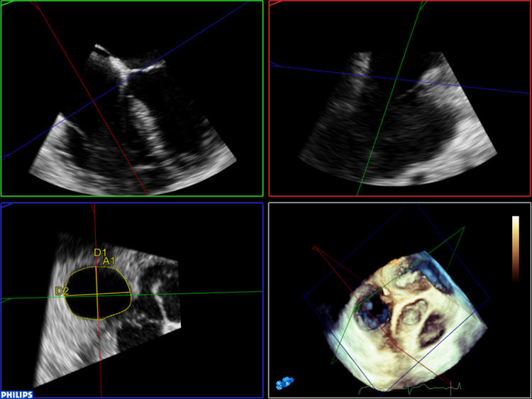532x399 pixels.
Task: Click yellow vertical D1 diameter line
Action: pos(97,305)
